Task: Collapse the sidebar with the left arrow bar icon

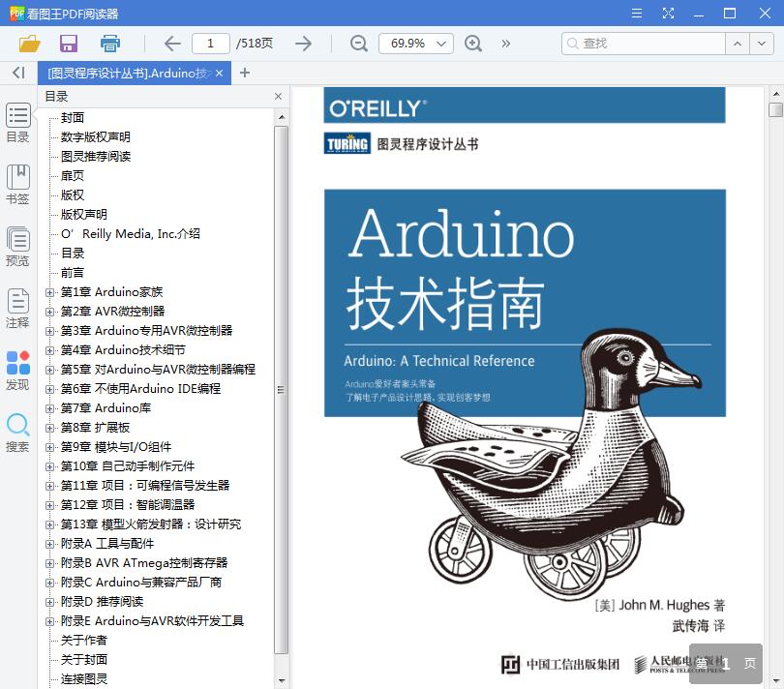Action: click(18, 73)
